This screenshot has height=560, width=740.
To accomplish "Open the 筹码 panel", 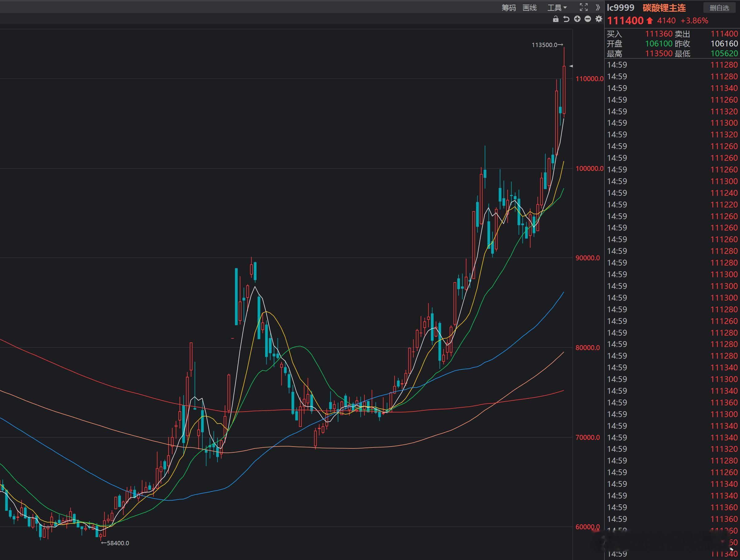I will coord(508,8).
